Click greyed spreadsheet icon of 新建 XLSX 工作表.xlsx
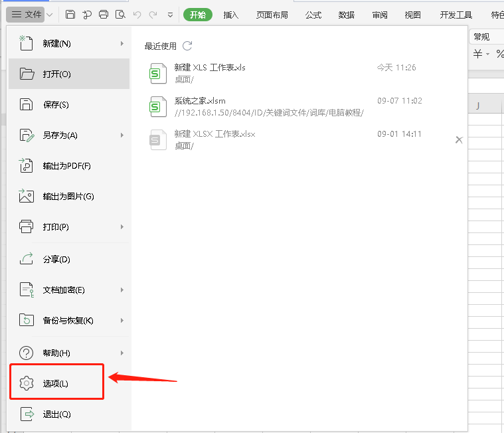Viewport: 504px width, 433px height. click(x=158, y=140)
